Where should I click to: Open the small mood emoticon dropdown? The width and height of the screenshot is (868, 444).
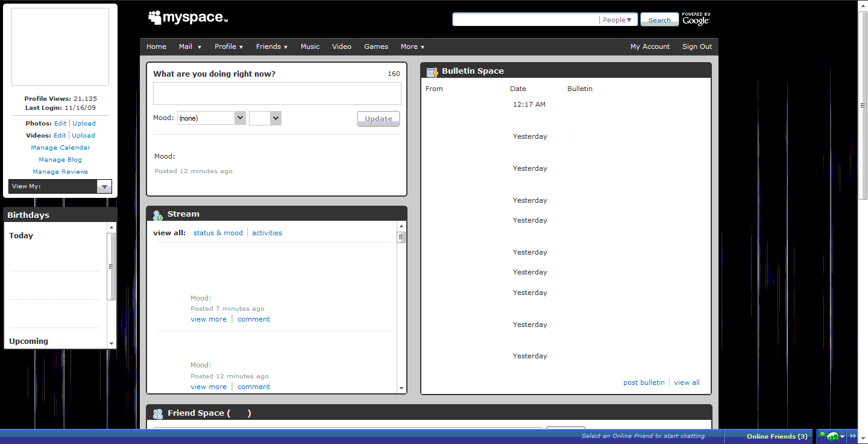pos(265,118)
